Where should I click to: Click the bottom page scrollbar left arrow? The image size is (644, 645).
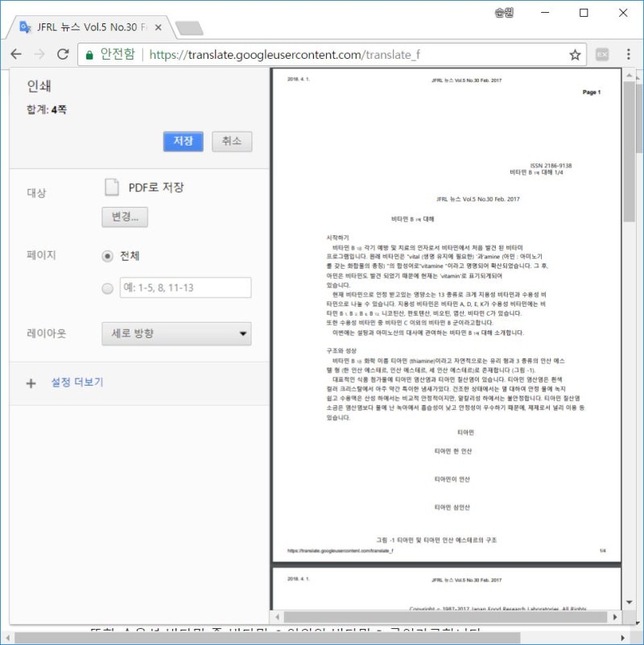coord(7,638)
